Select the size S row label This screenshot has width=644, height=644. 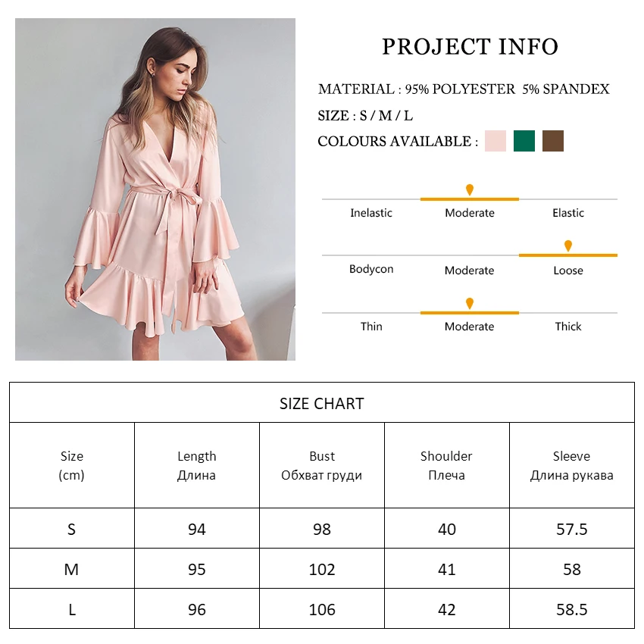pos(71,529)
